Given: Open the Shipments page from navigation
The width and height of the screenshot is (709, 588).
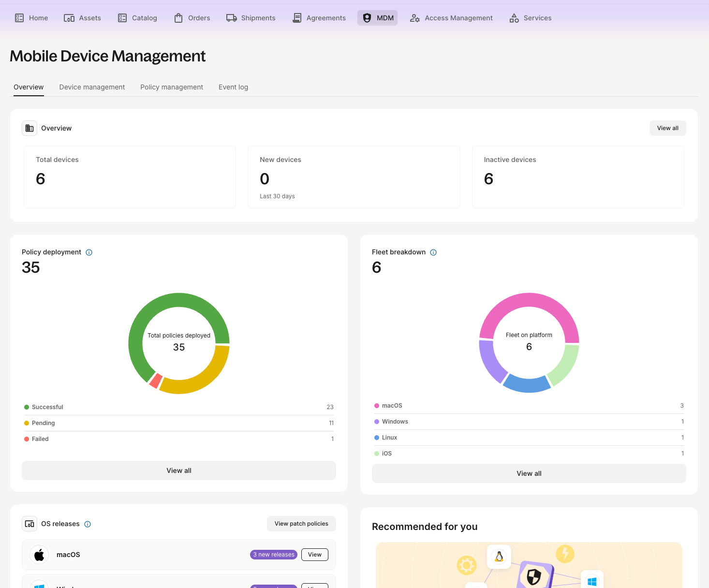Looking at the screenshot, I should [x=251, y=18].
